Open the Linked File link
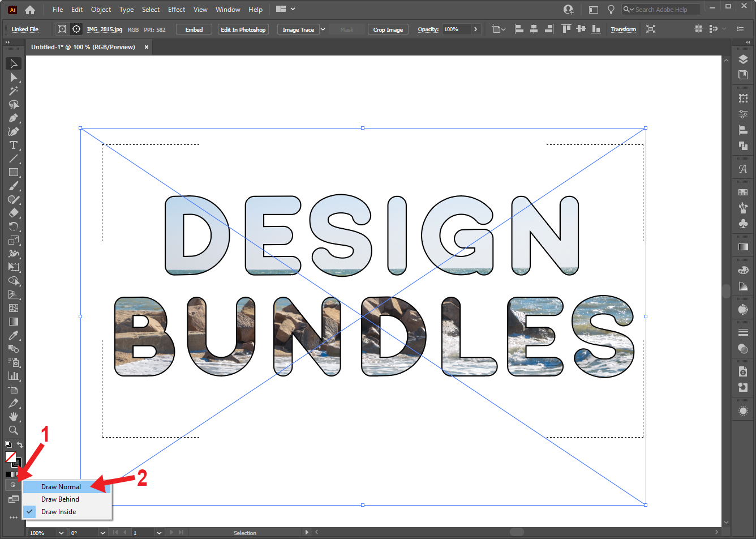 coord(25,29)
